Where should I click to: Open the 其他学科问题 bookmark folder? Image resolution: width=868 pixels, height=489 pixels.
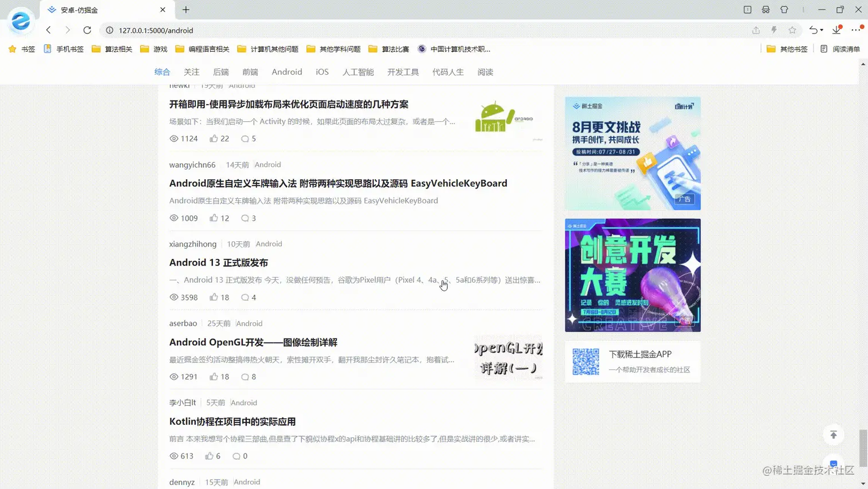click(334, 49)
